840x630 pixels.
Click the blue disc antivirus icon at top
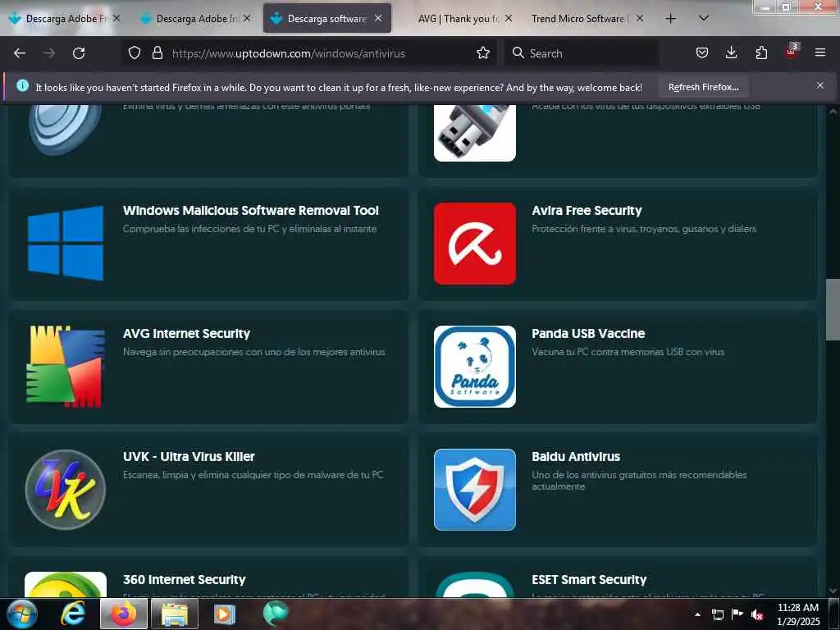click(x=66, y=130)
